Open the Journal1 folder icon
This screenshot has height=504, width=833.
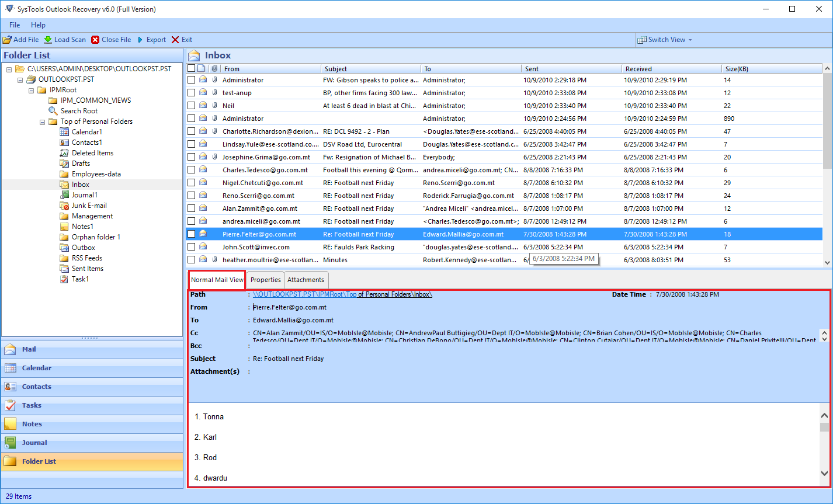[x=64, y=195]
